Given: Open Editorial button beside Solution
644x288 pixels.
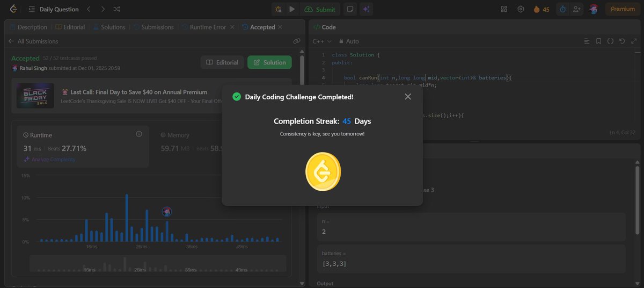Looking at the screenshot, I should [222, 62].
